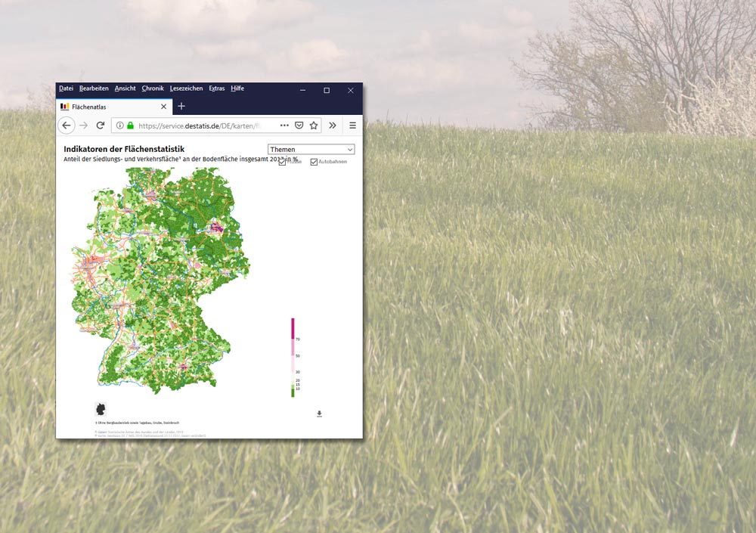Expand the toolbar overflow chevron
Screen dimensions: 756x533
pyautogui.click(x=333, y=125)
